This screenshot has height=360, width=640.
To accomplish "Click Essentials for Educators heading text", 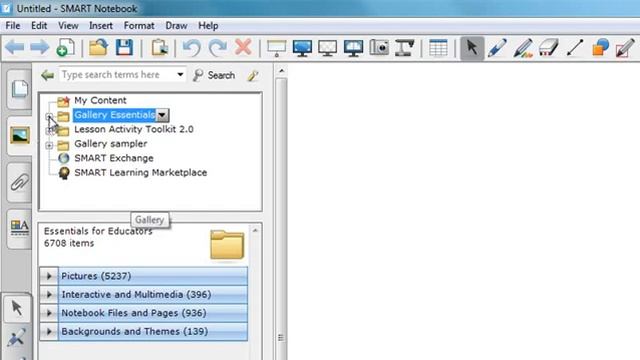I will point(98,231).
